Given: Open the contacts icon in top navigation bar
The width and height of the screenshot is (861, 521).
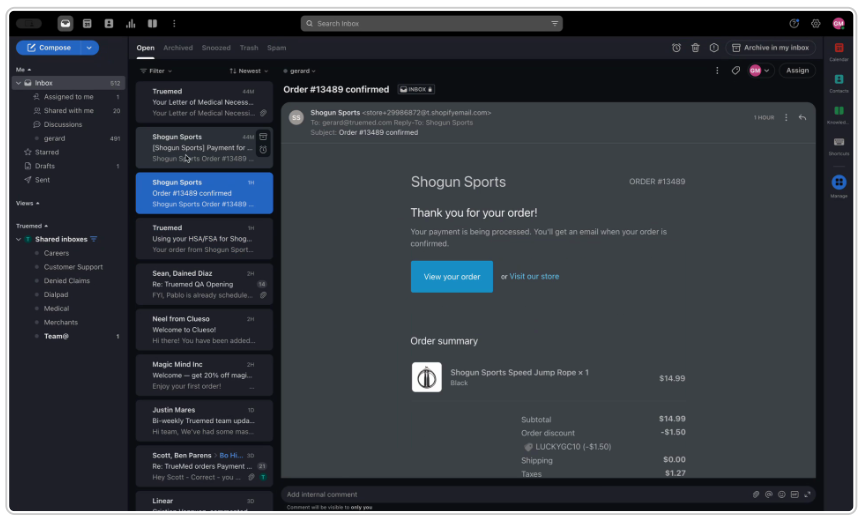Looking at the screenshot, I should pos(109,24).
